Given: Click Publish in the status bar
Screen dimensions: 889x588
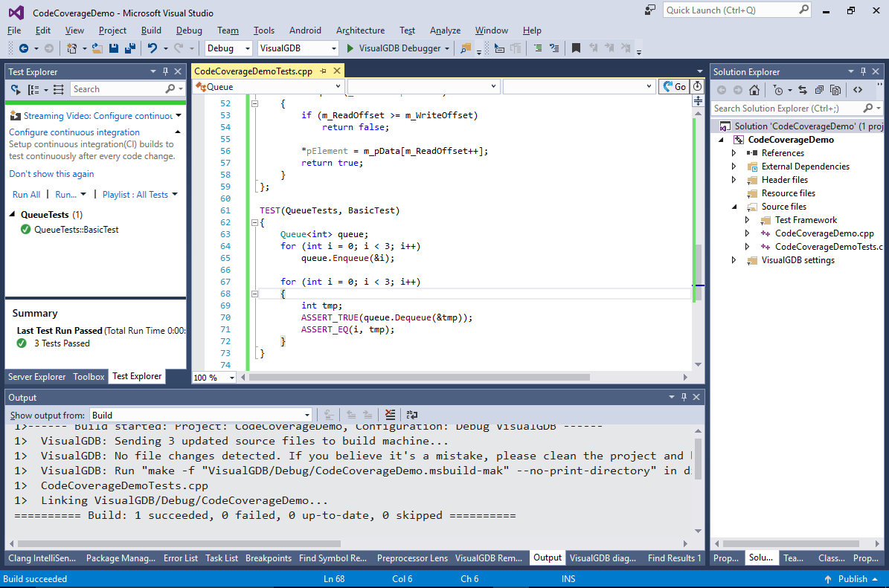Looking at the screenshot, I should (853, 579).
